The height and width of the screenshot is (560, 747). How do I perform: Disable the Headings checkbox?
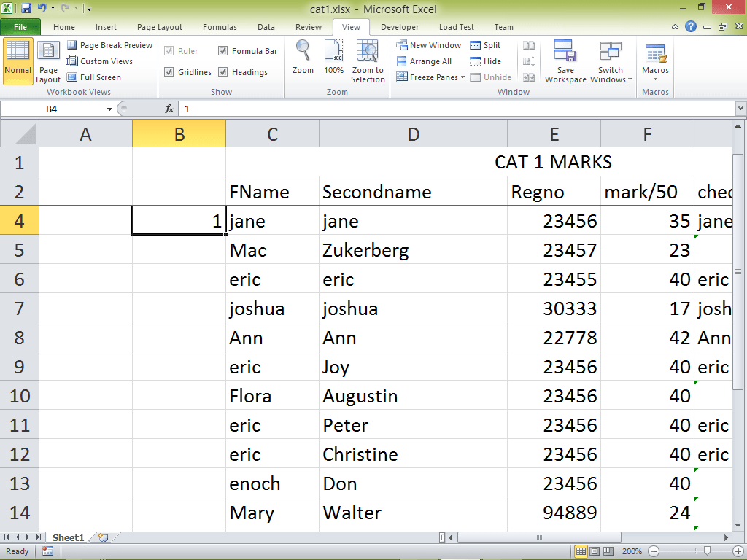click(222, 71)
